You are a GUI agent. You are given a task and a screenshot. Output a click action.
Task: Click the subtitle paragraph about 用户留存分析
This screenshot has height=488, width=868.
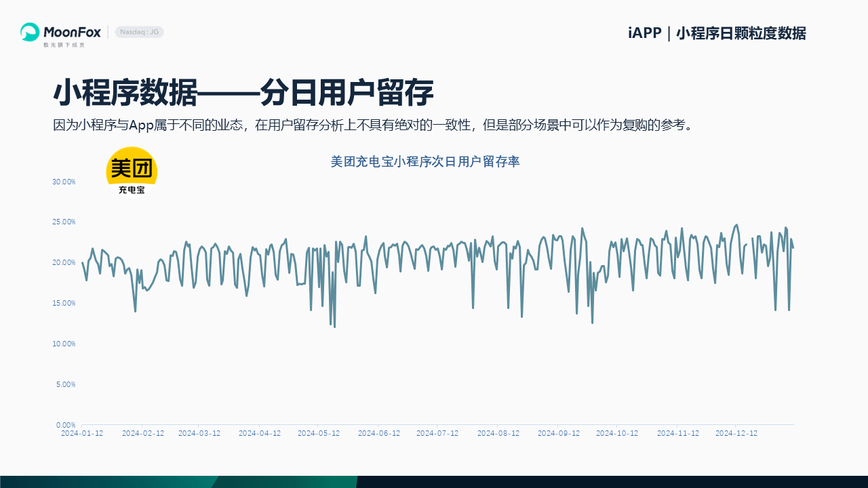point(373,125)
